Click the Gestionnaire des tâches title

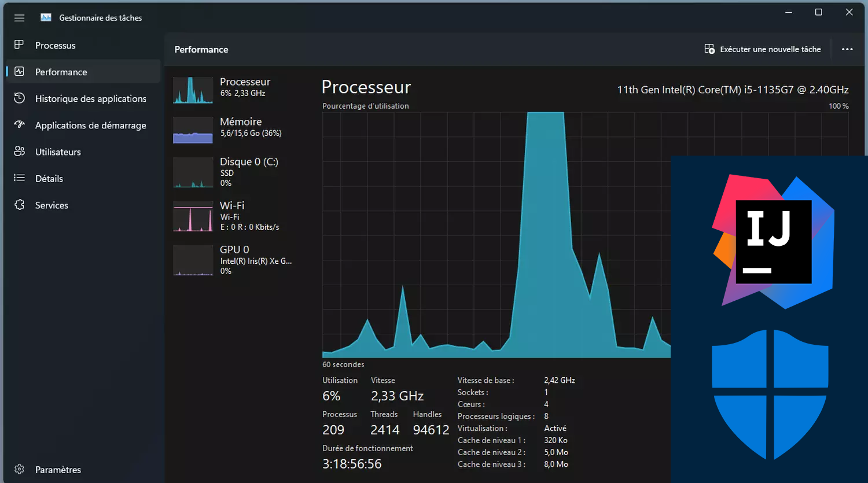point(101,18)
